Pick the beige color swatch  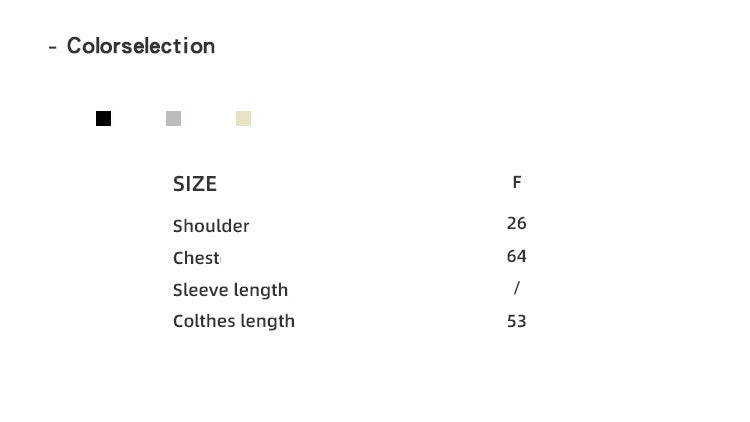point(243,119)
